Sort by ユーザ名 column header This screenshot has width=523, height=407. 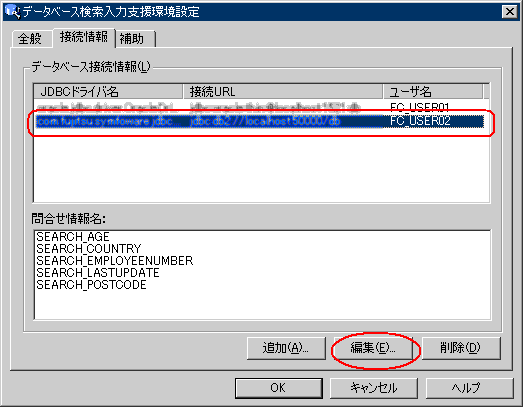pos(433,91)
